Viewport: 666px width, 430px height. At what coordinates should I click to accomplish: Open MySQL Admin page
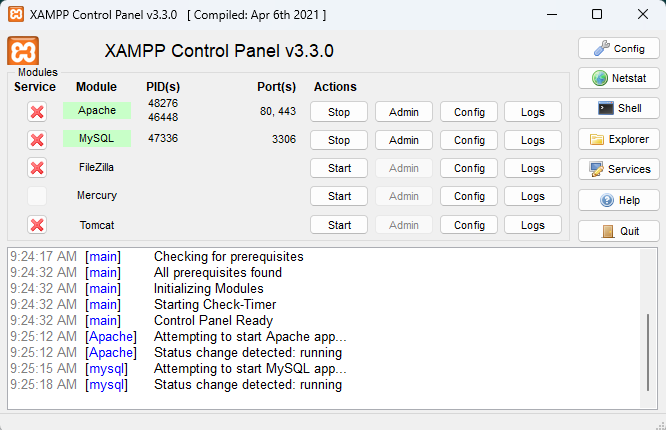pyautogui.click(x=404, y=140)
